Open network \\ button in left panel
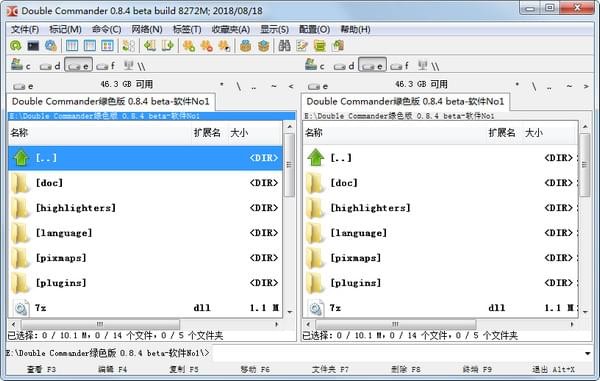The width and height of the screenshot is (600, 381). click(x=135, y=66)
